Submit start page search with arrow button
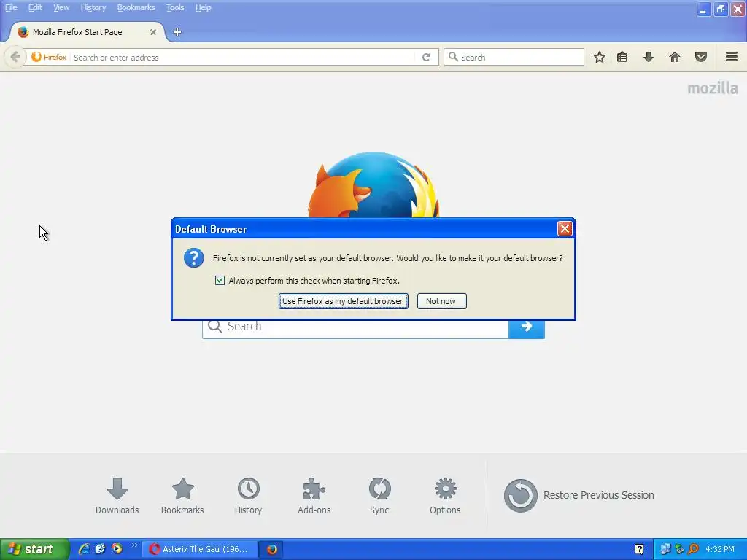 [x=527, y=327]
